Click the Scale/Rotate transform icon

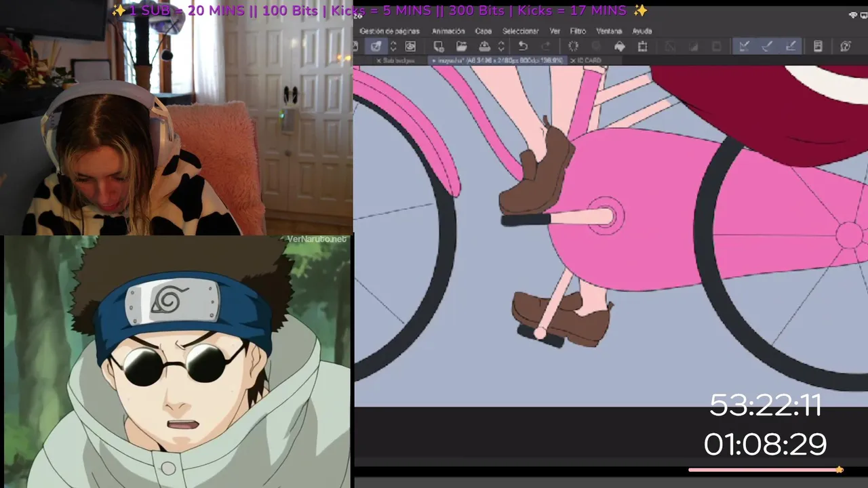(643, 46)
